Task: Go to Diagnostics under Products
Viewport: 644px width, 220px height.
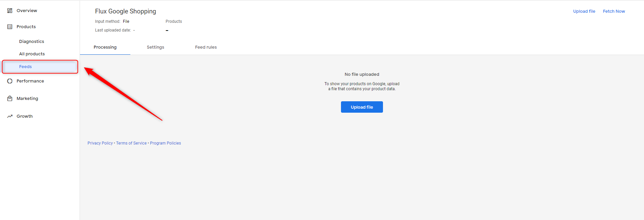Action: (x=32, y=42)
